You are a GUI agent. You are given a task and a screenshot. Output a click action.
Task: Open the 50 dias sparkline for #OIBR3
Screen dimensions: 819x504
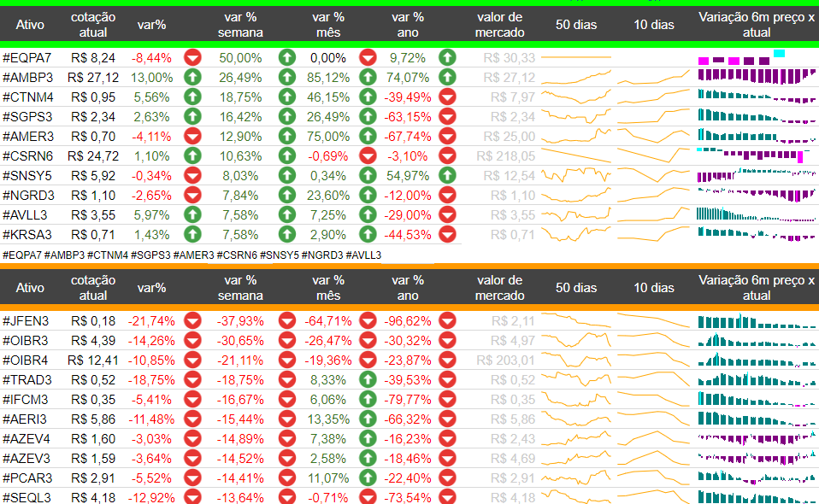pyautogui.click(x=576, y=340)
